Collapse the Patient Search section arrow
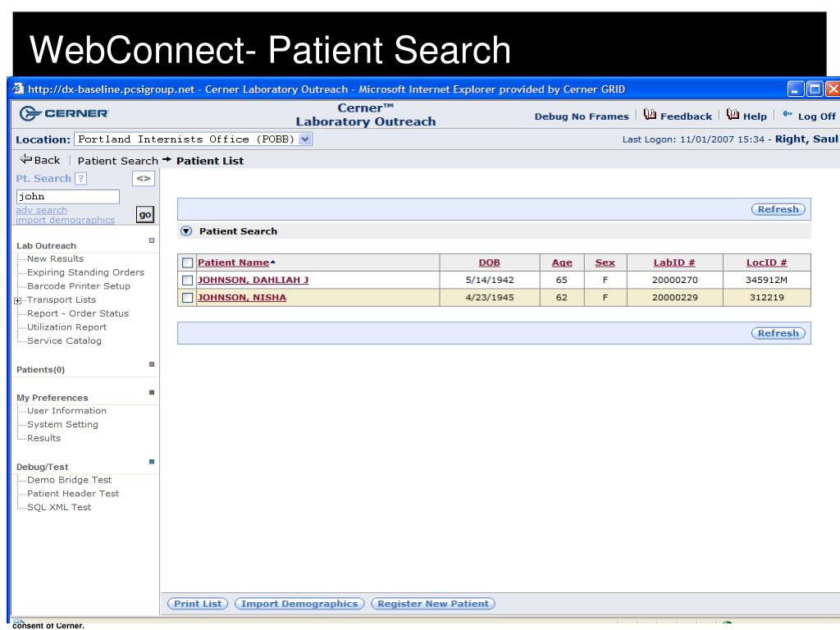This screenshot has height=630, width=840. (x=186, y=231)
